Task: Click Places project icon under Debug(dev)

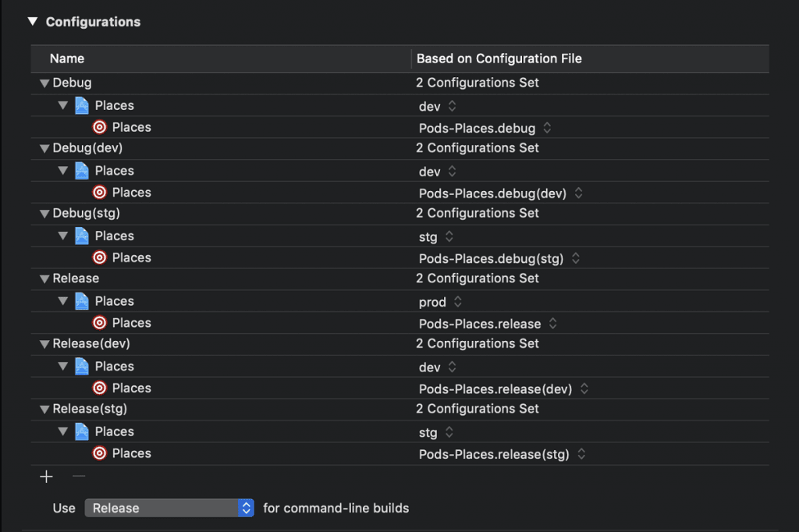Action: click(81, 171)
